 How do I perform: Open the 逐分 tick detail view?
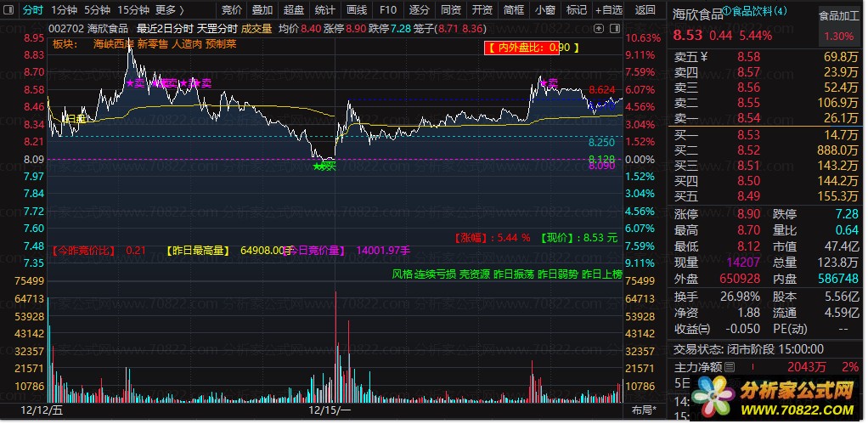pyautogui.click(x=420, y=10)
